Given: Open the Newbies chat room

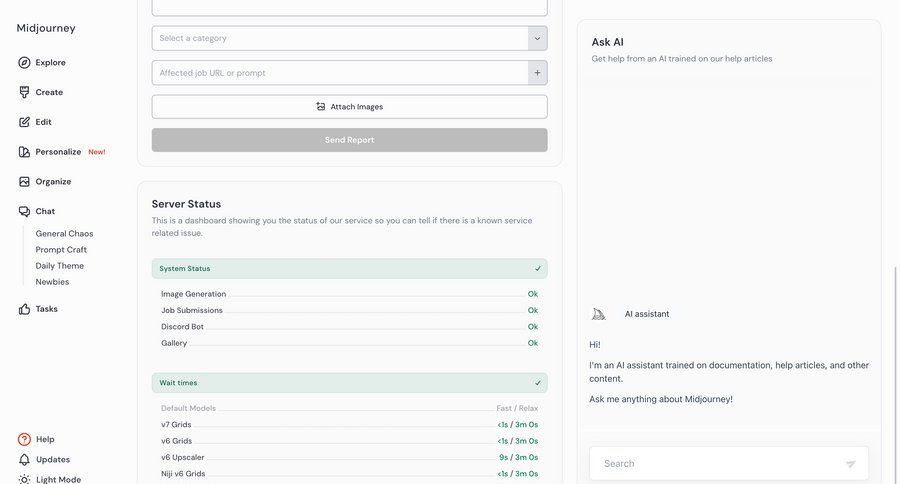Looking at the screenshot, I should [52, 282].
